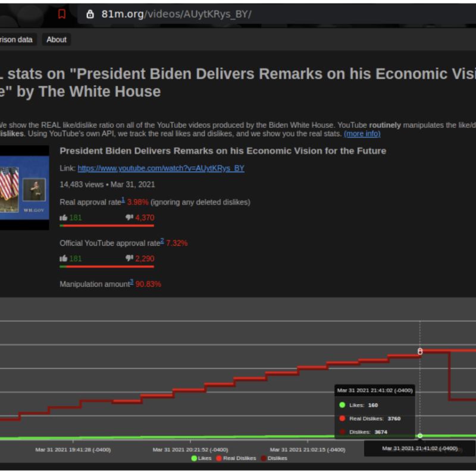The width and height of the screenshot is (476, 476).
Task: Toggle the dark red Dislikes legend entry
Action: pos(273,458)
